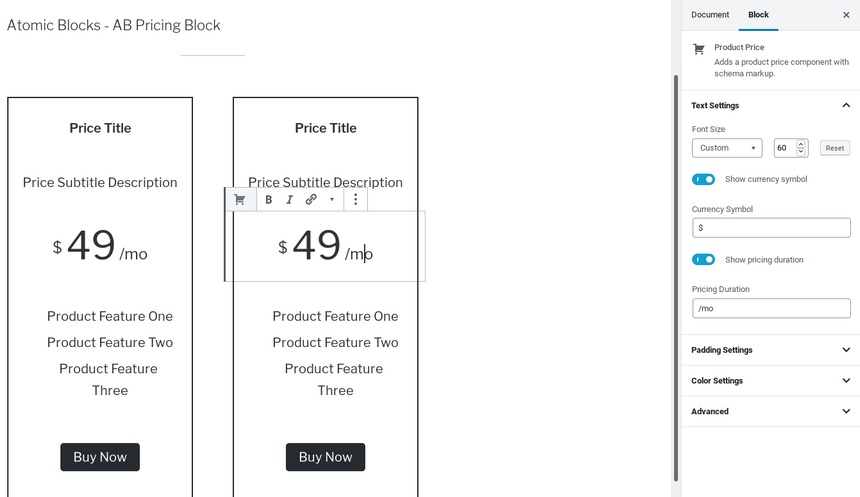
Task: Close the settings sidebar with X
Action: click(846, 15)
